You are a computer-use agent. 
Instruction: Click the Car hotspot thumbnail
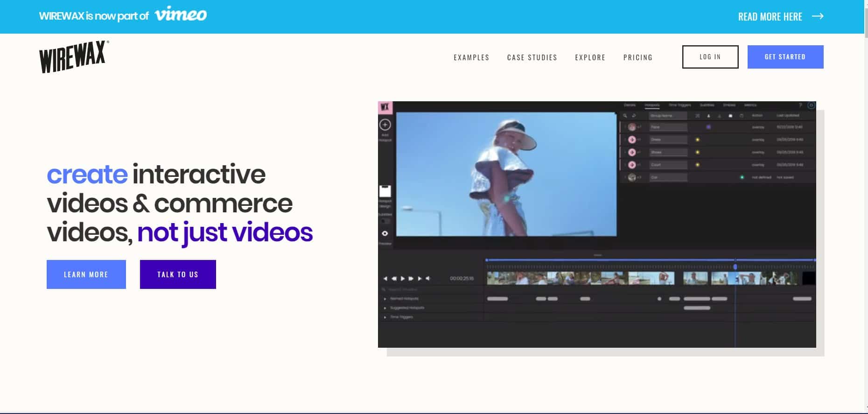(632, 177)
